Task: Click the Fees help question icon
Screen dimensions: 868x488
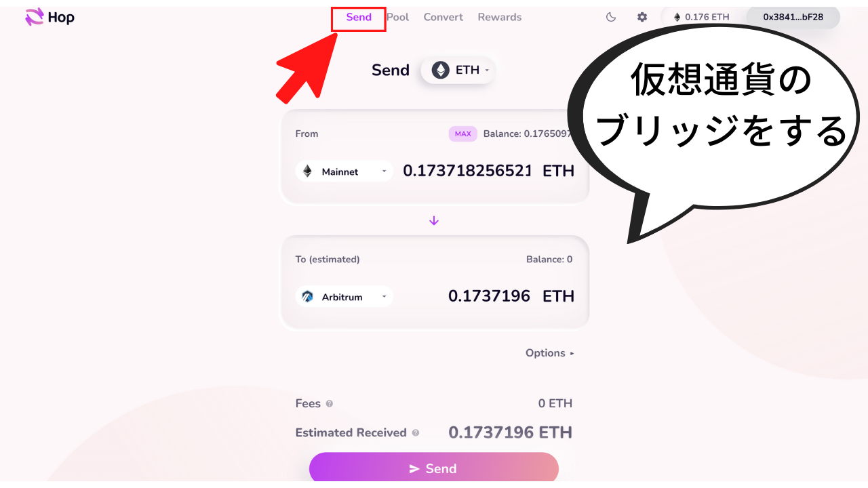Action: [330, 403]
